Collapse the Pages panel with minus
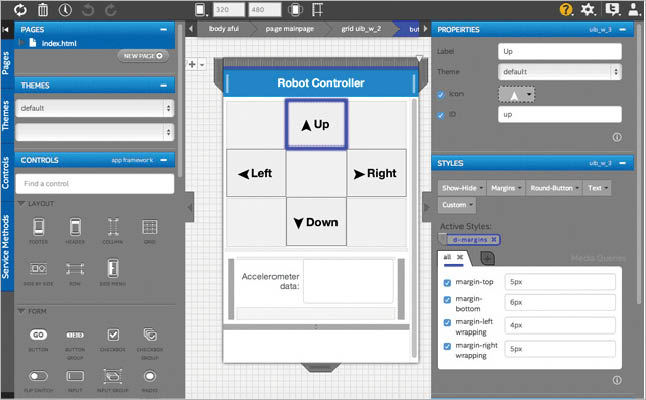Viewport: 646px width, 400px height. 164,30
